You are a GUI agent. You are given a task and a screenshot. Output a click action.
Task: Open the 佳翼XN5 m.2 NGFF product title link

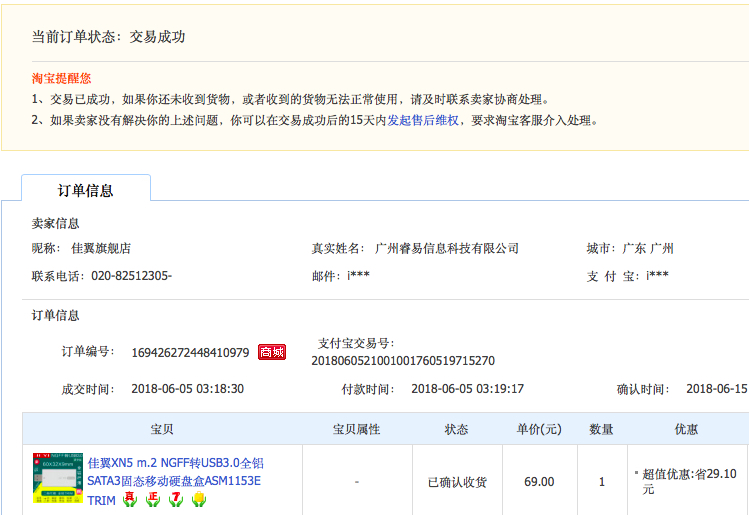pyautogui.click(x=175, y=481)
